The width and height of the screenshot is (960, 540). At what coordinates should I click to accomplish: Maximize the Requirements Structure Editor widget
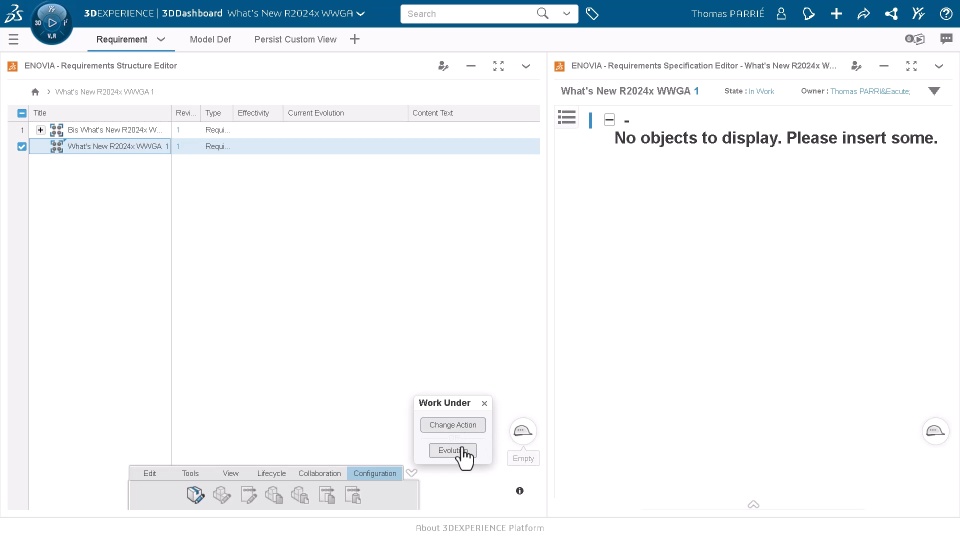coord(498,66)
